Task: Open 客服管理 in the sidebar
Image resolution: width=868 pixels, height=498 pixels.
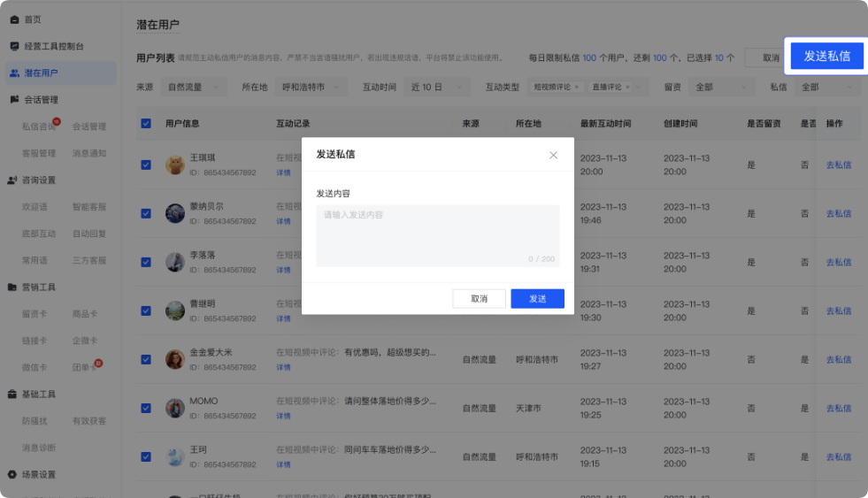Action: (39, 153)
